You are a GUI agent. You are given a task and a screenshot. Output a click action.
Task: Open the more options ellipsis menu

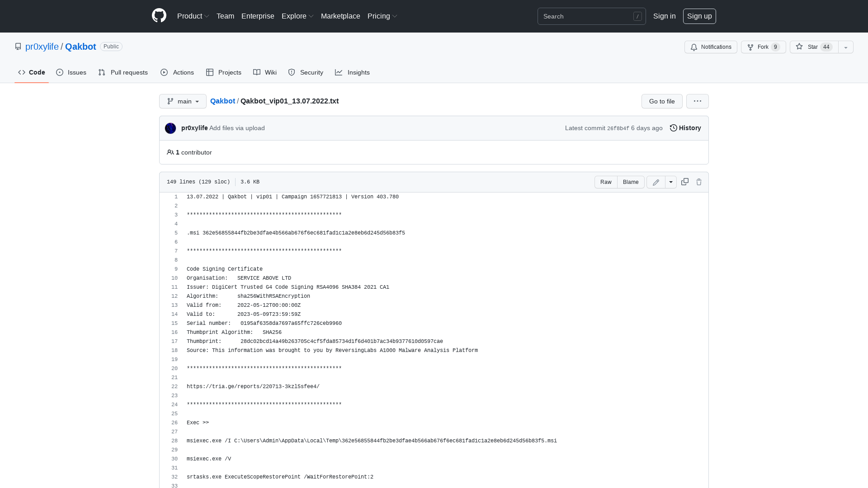pos(697,101)
